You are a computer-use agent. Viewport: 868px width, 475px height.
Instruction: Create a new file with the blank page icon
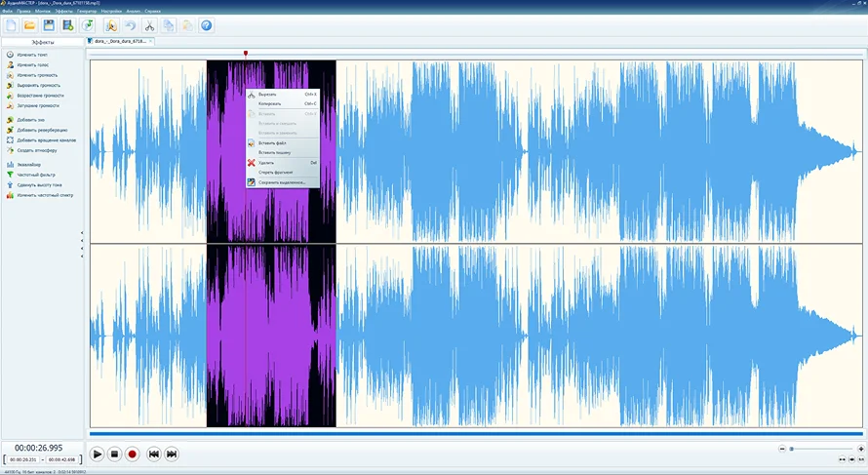(11, 25)
